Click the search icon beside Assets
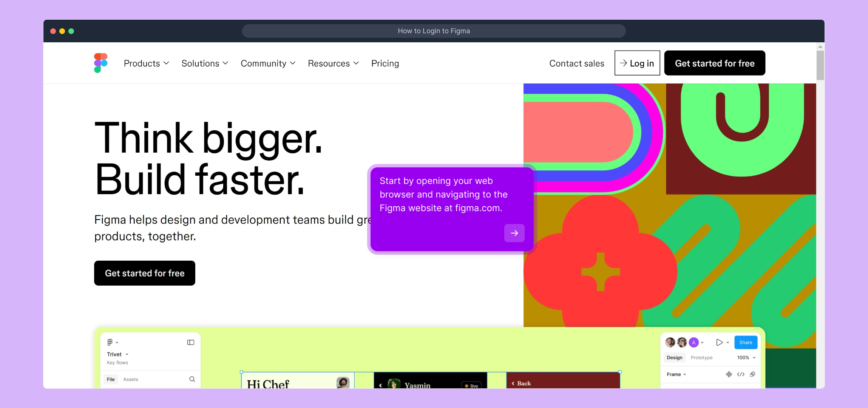The image size is (868, 408). point(192,379)
